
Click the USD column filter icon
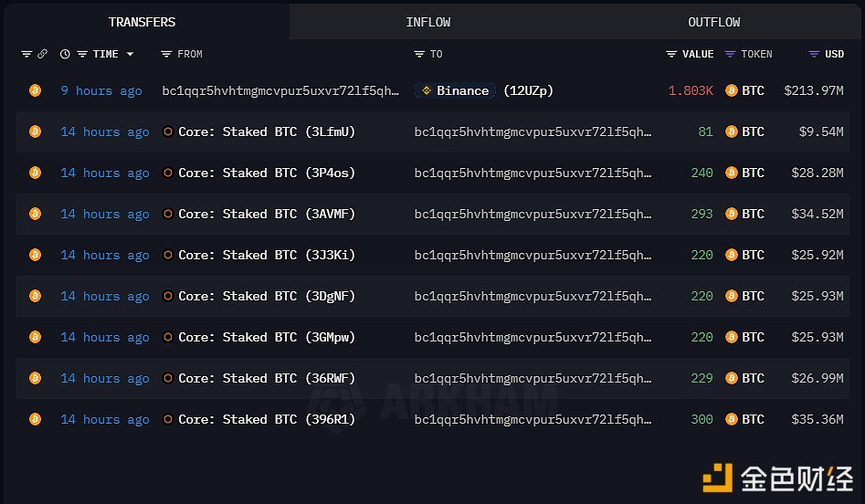pyautogui.click(x=814, y=54)
